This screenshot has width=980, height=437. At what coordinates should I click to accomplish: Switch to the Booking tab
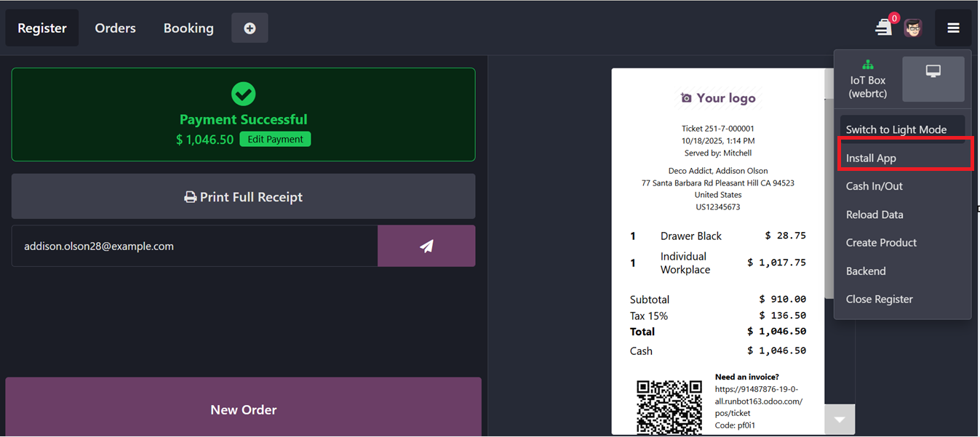(188, 28)
